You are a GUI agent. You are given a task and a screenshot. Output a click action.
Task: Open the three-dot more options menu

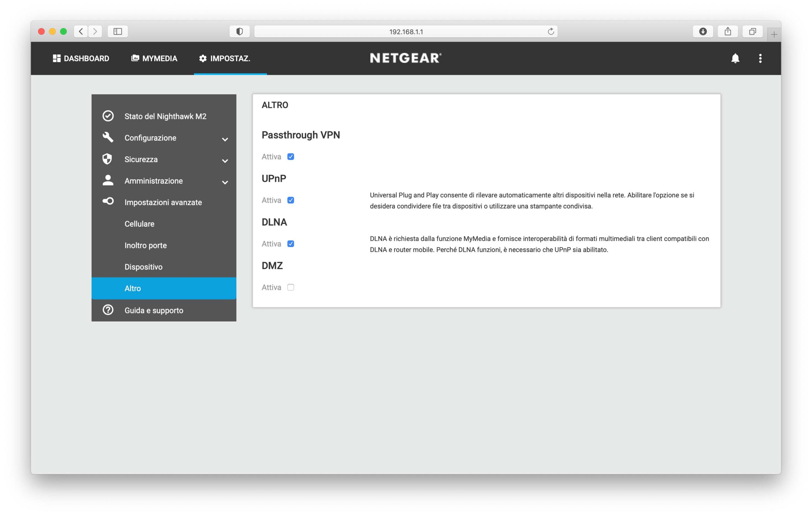coord(760,58)
